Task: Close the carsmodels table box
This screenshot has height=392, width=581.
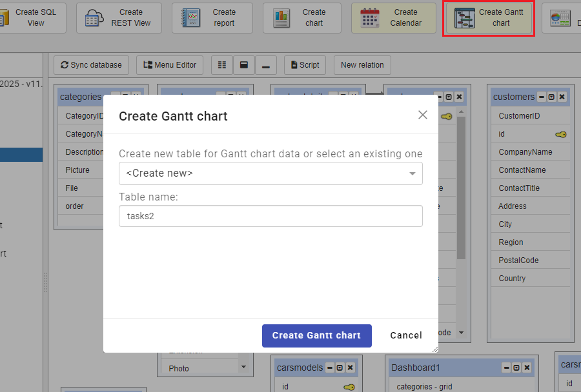Action: point(350,368)
